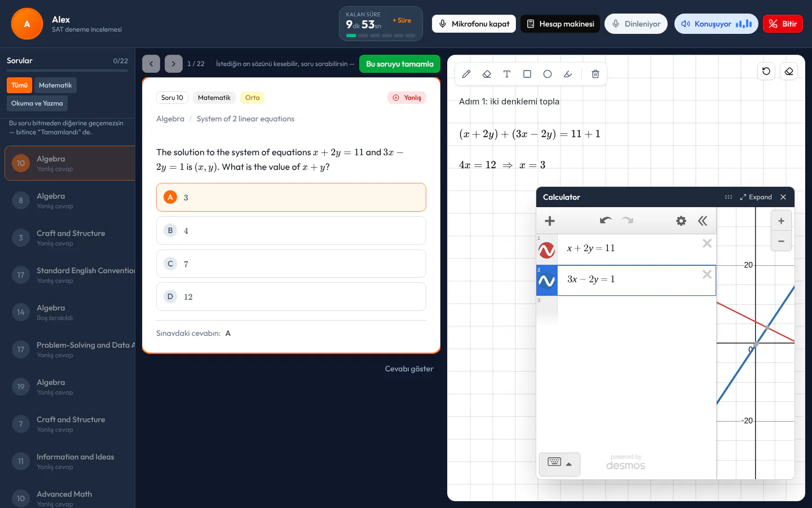Screen dimensions: 812x508
Task: Select answer choice D
Action: pyautogui.click(x=291, y=296)
